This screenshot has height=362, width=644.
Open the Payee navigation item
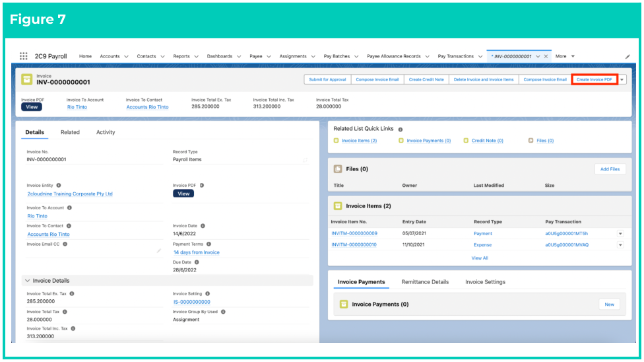click(256, 56)
